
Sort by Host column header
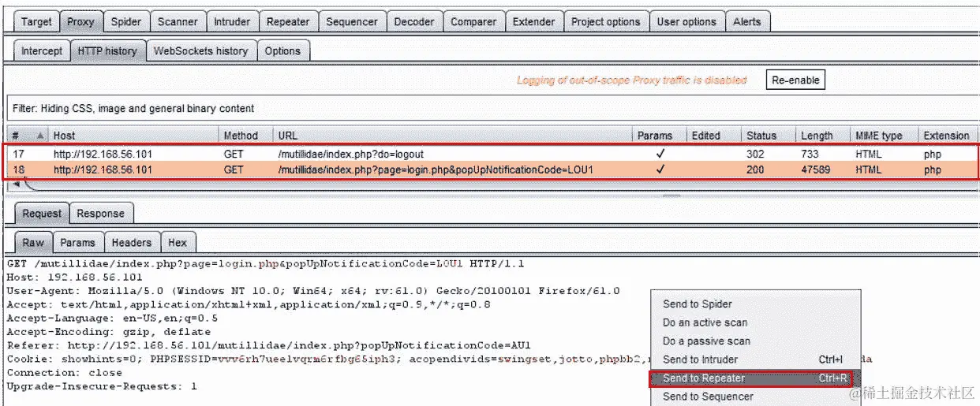pos(133,135)
